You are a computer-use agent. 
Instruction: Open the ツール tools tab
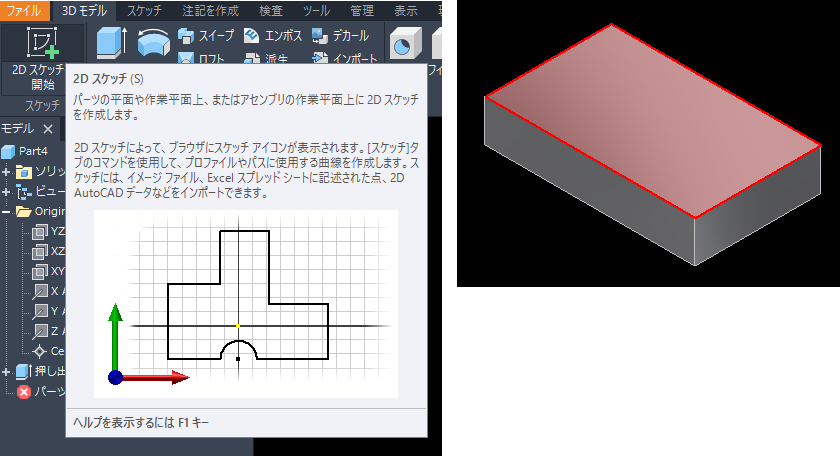tap(316, 11)
